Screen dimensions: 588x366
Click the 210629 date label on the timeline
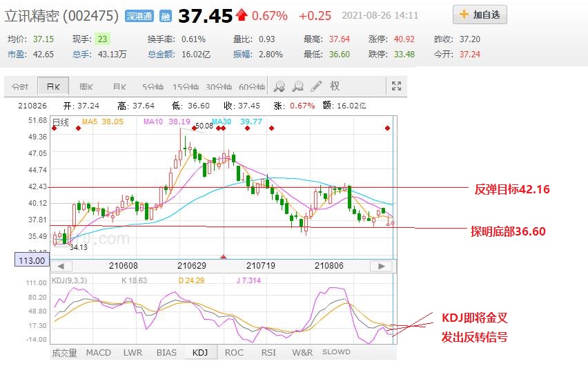(192, 266)
